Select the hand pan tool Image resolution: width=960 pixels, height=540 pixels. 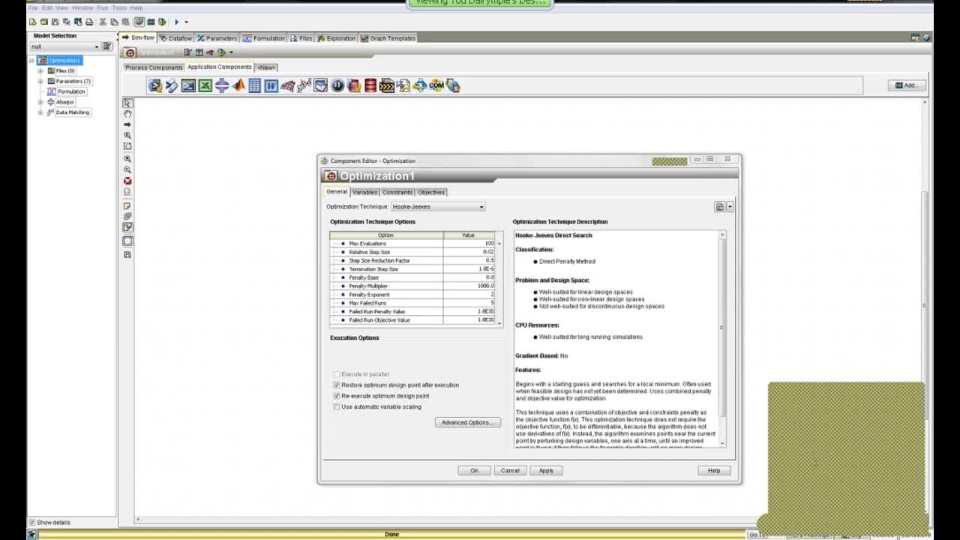(127, 114)
